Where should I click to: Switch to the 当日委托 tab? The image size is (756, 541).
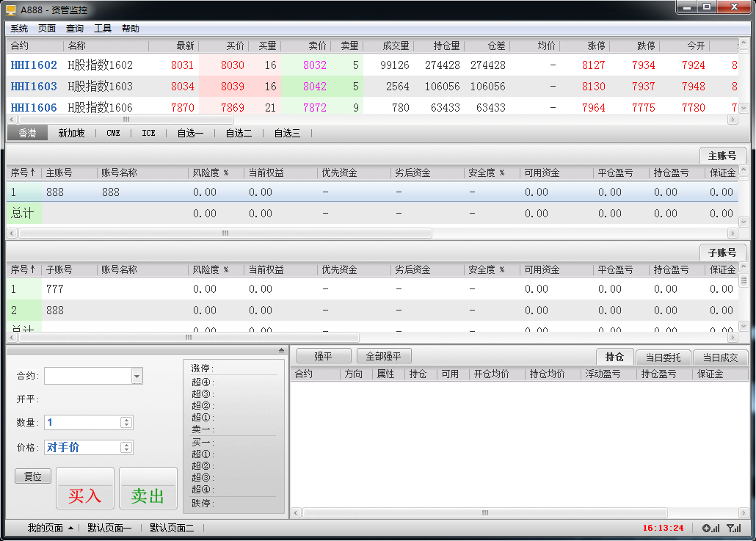(663, 357)
